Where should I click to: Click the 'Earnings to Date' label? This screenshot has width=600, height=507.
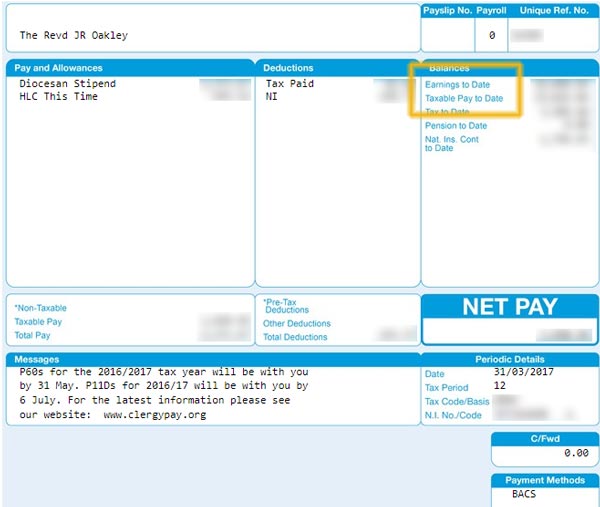pos(457,85)
